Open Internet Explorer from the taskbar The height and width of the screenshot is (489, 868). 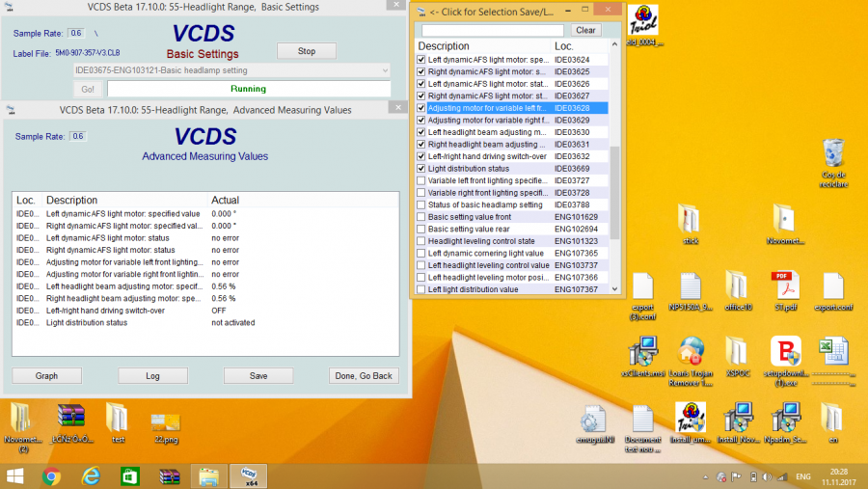91,475
